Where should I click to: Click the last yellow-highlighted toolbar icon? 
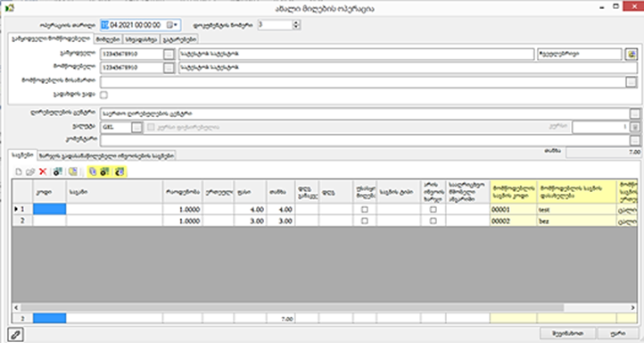tap(120, 171)
